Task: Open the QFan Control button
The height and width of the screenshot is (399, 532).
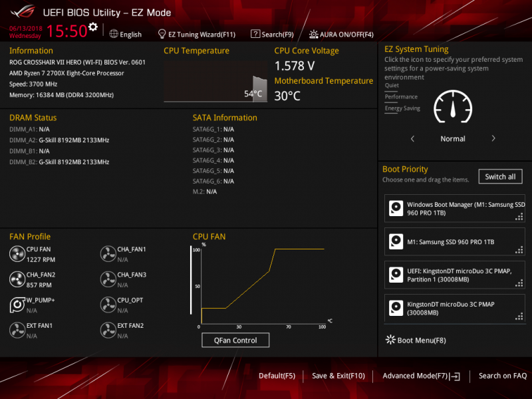Action: coord(235,340)
